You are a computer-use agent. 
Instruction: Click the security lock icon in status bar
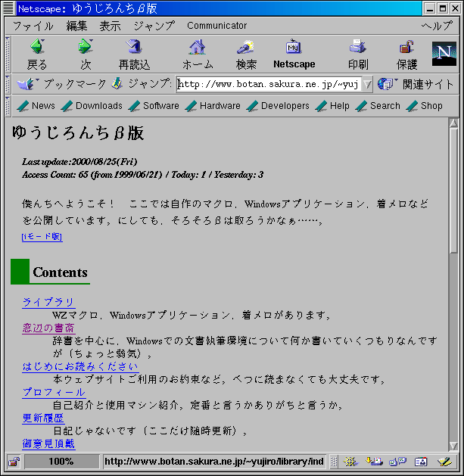pos(14,461)
